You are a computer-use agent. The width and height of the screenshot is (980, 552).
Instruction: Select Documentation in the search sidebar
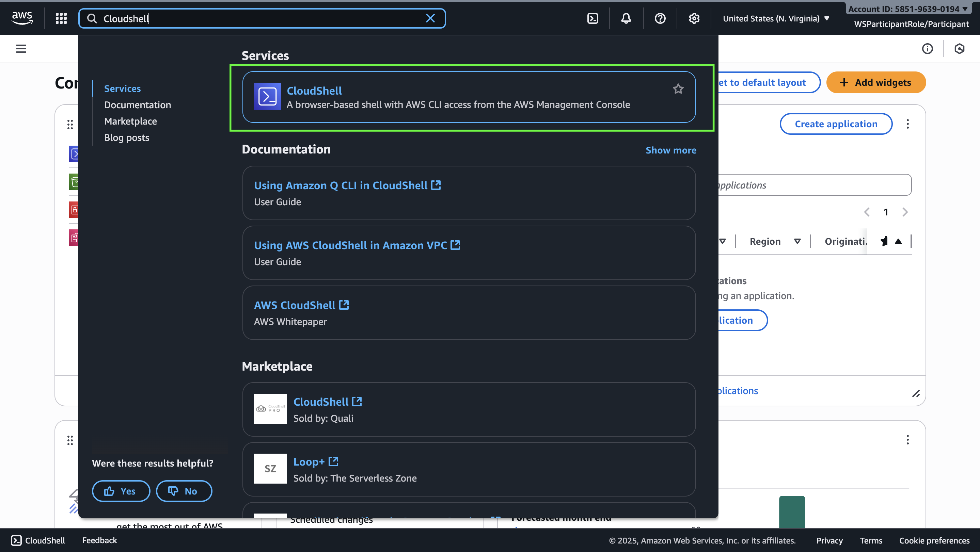coord(137,105)
